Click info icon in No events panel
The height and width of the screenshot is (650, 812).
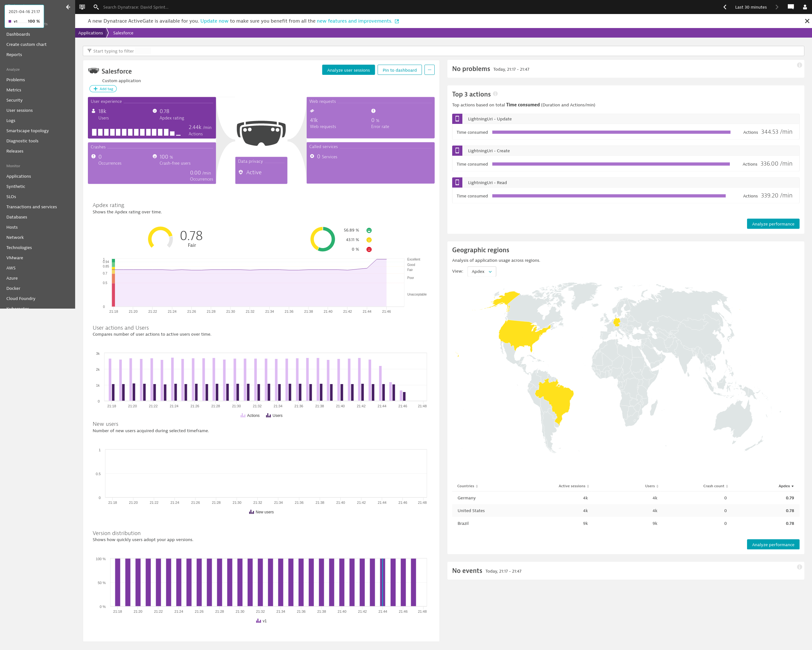coord(799,567)
